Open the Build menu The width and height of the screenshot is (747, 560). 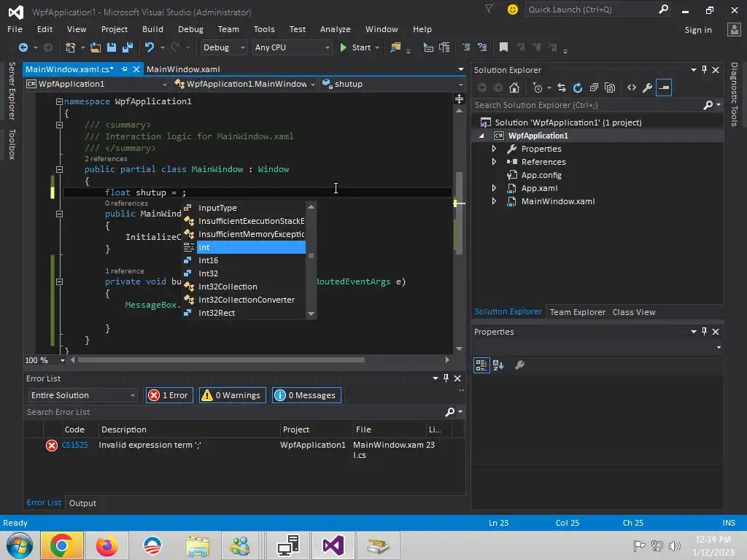[x=152, y=29]
